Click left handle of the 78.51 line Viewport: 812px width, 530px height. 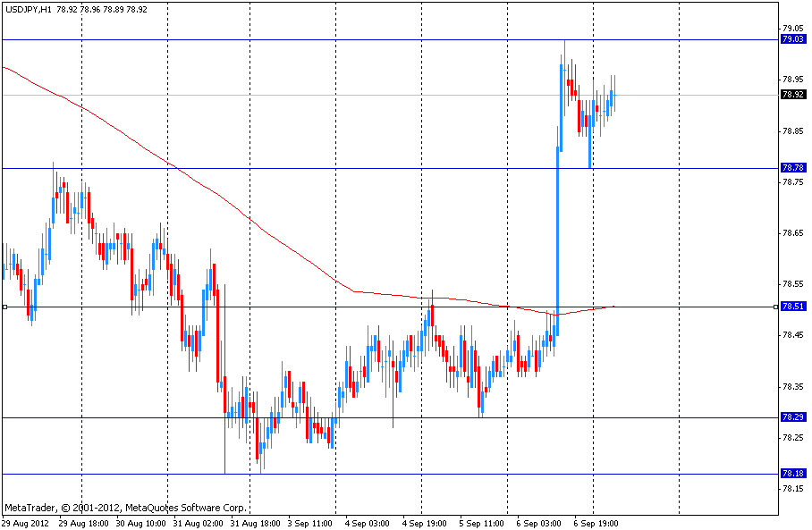(x=4, y=307)
